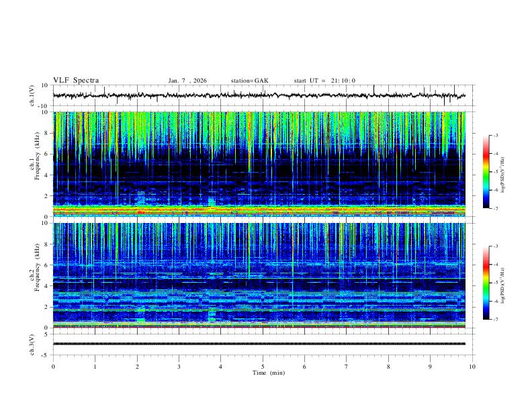Image resolution: width=532 pixels, height=411 pixels.
Task: Click the '8' tick on ch.1 frequency axis
Action: pos(46,133)
